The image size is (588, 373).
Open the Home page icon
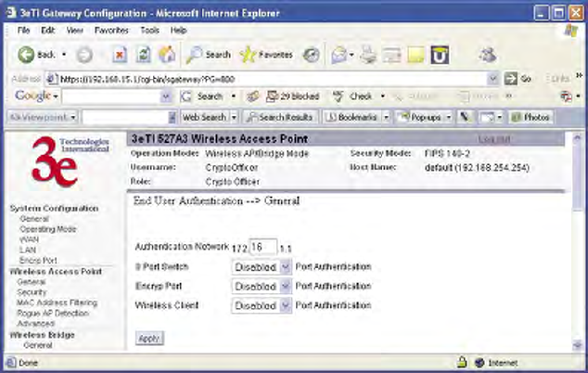point(167,55)
